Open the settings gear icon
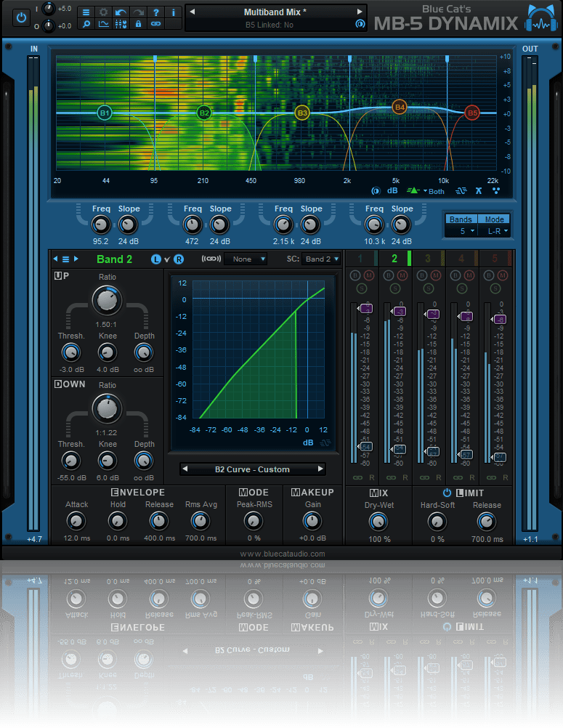The width and height of the screenshot is (563, 728). [x=104, y=12]
